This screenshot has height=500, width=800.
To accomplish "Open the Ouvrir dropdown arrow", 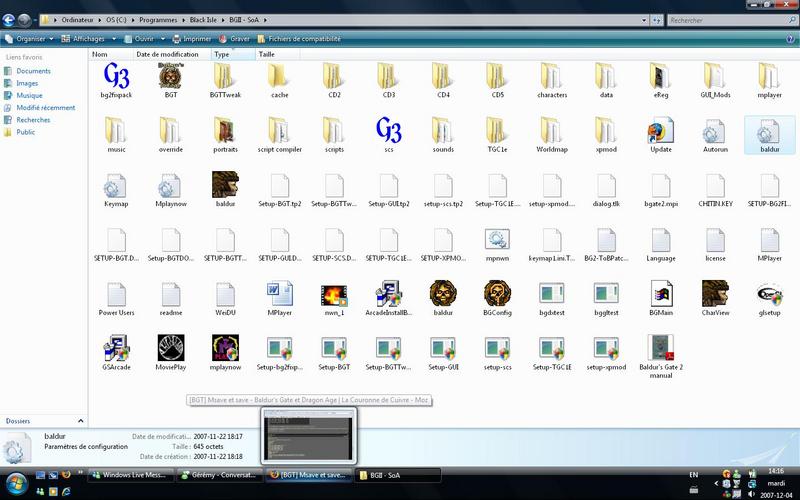I will 163,39.
